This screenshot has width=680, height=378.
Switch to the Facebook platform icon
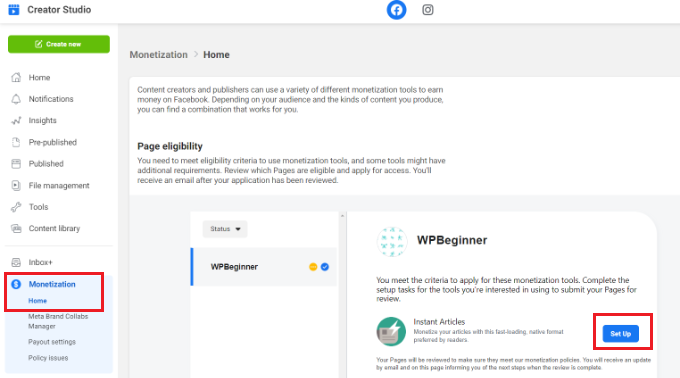tap(396, 10)
